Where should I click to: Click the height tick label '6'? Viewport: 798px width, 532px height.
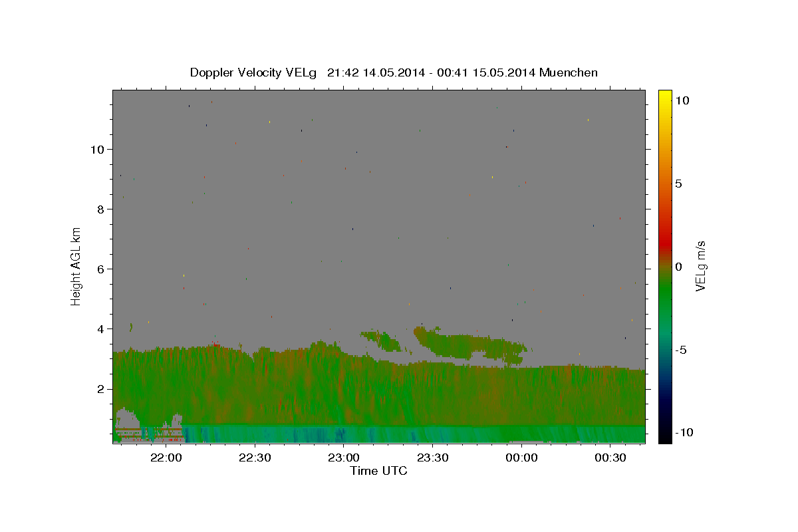[100, 269]
